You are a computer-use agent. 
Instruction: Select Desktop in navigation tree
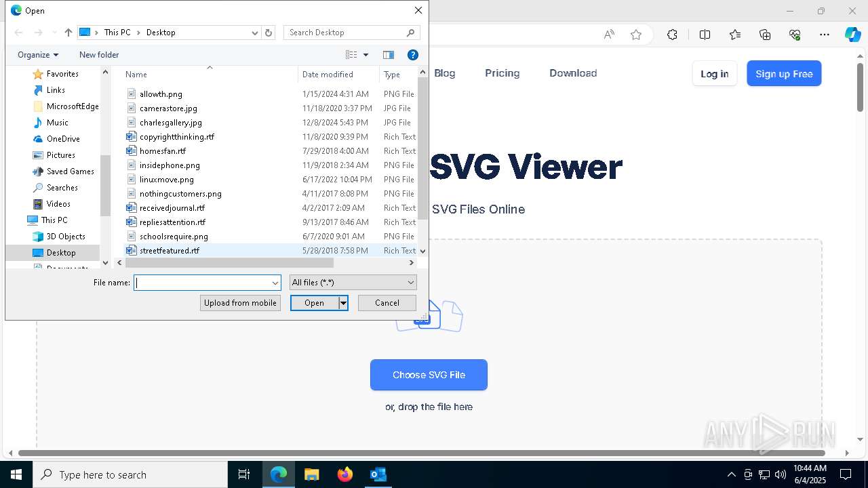coord(61,253)
